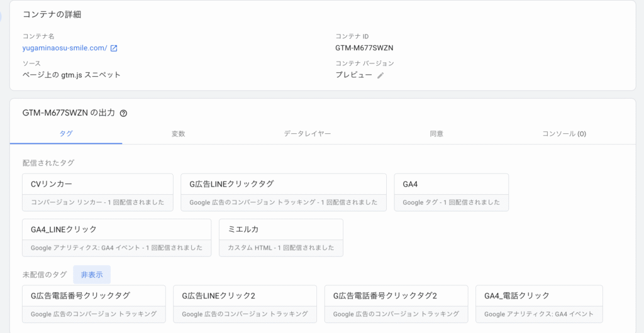Switch to the 変数 tab
Screen dimensions: 644x333
178,134
